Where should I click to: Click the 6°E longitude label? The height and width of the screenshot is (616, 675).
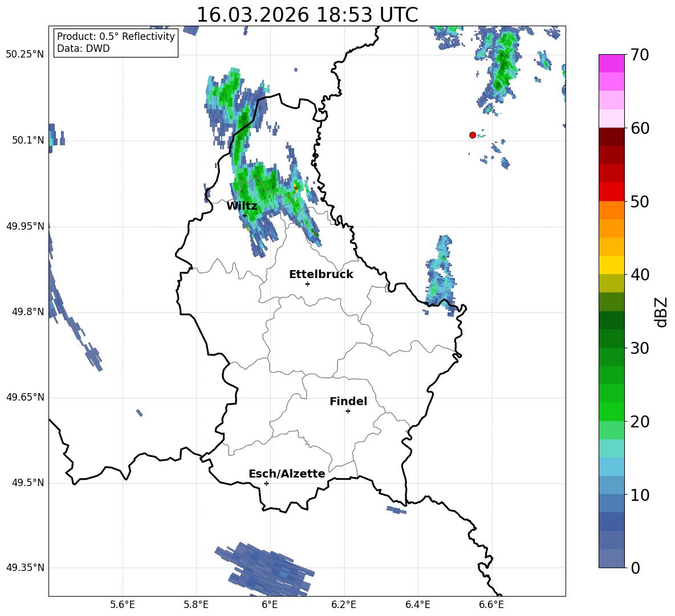click(270, 605)
